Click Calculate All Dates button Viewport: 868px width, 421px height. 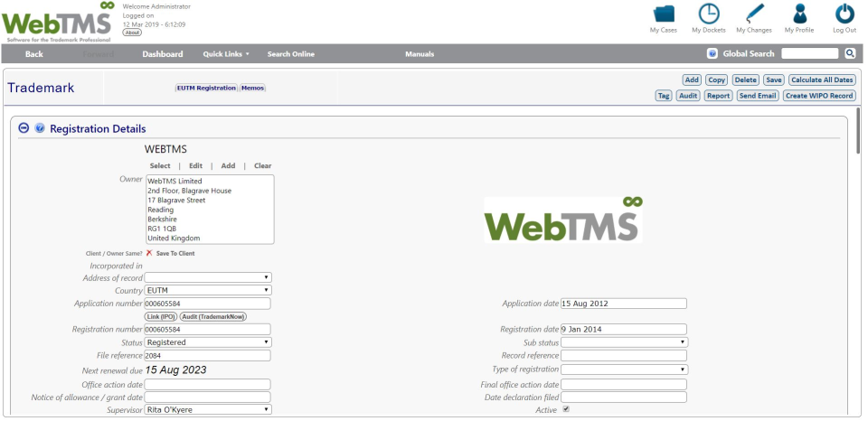point(822,80)
